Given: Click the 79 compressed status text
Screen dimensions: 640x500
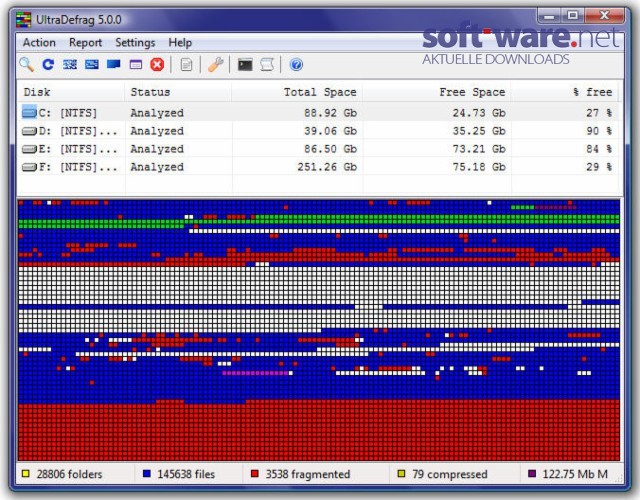Looking at the screenshot, I should (450, 474).
